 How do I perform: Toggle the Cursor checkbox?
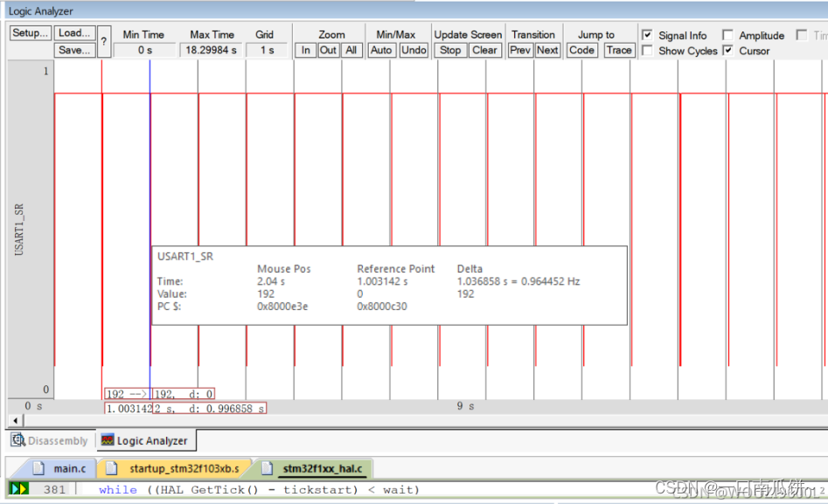tap(727, 51)
